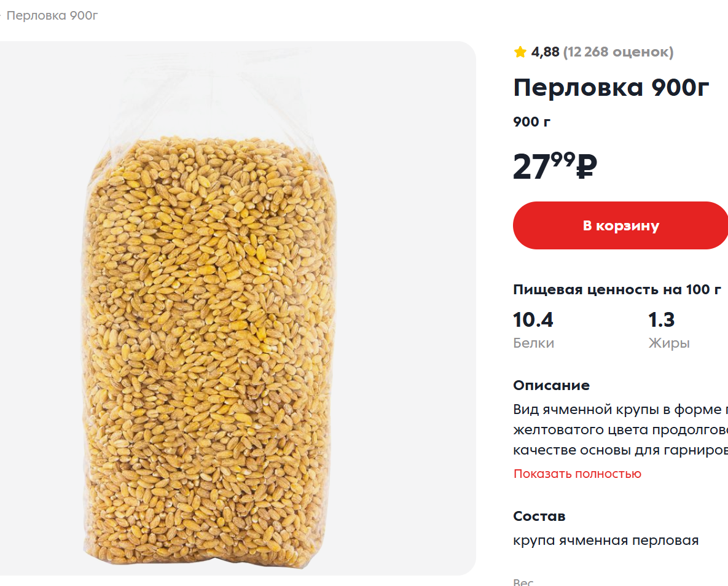This screenshot has height=586, width=728.
Task: Click the Пищевая ценность на 100 г heading
Action: pos(617,290)
